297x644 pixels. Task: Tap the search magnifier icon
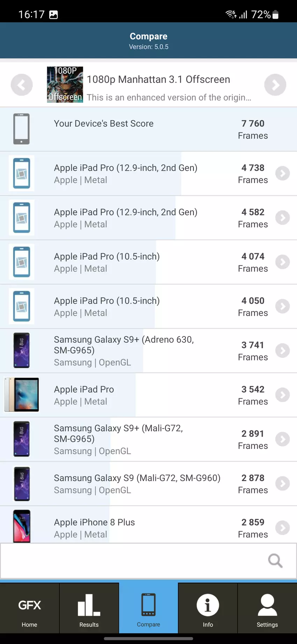[275, 561]
